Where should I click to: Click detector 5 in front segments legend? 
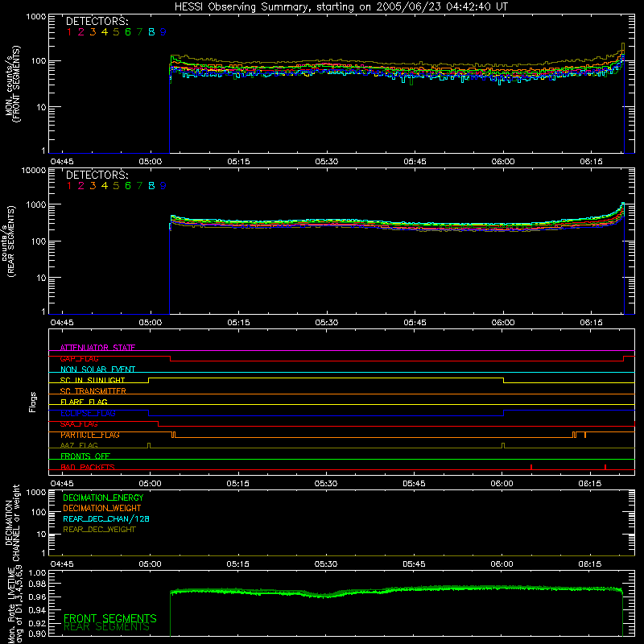click(x=116, y=32)
